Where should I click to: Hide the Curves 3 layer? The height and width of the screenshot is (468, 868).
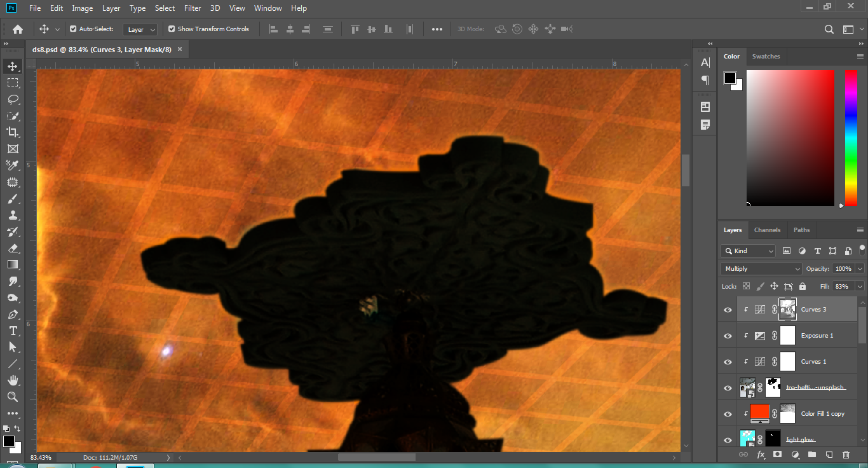pos(728,310)
